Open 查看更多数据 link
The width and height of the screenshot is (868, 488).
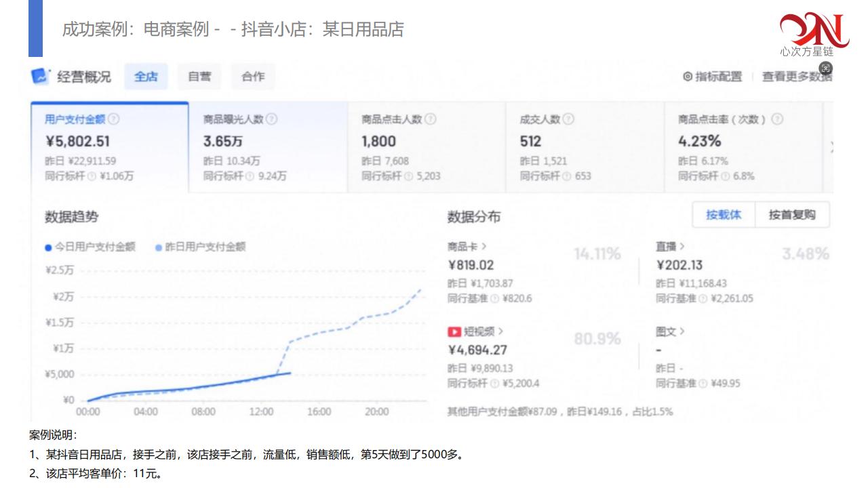click(796, 77)
